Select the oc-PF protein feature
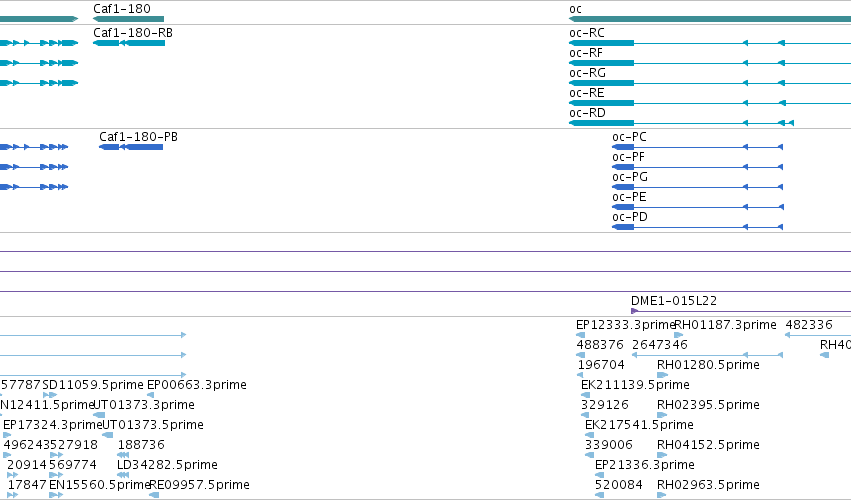This screenshot has width=851, height=500. point(697,167)
